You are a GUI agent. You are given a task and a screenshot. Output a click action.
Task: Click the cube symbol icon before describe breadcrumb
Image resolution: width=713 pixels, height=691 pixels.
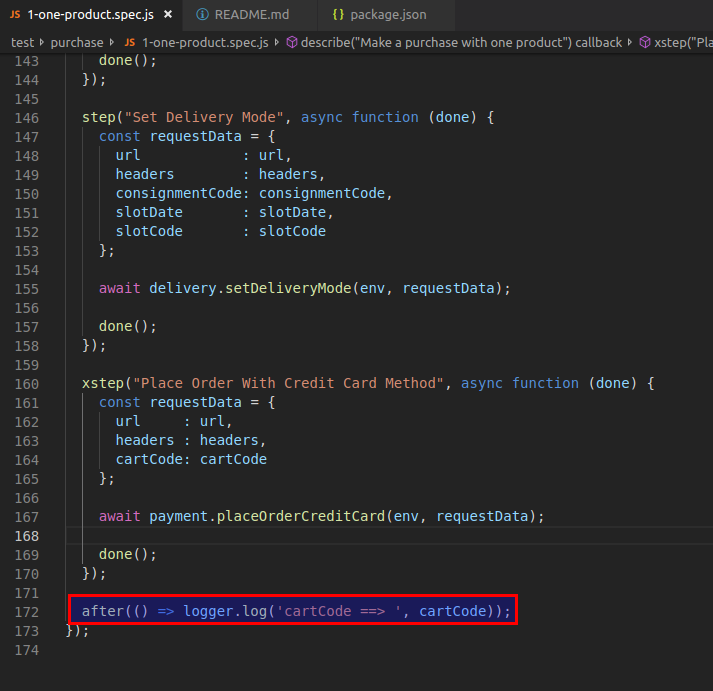292,43
